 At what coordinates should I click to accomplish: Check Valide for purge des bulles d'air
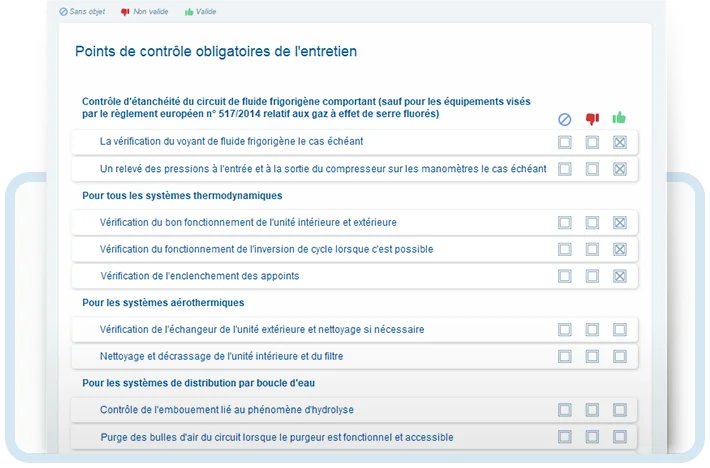coord(620,437)
